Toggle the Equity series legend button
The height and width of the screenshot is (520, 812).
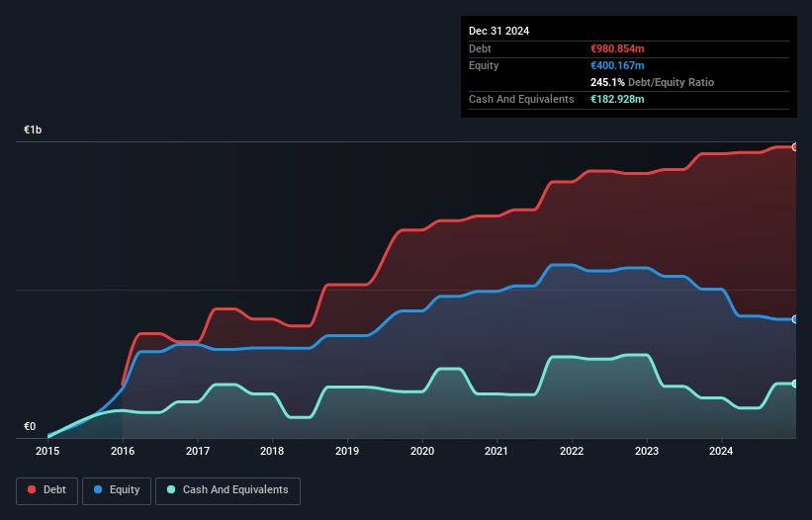pos(117,490)
